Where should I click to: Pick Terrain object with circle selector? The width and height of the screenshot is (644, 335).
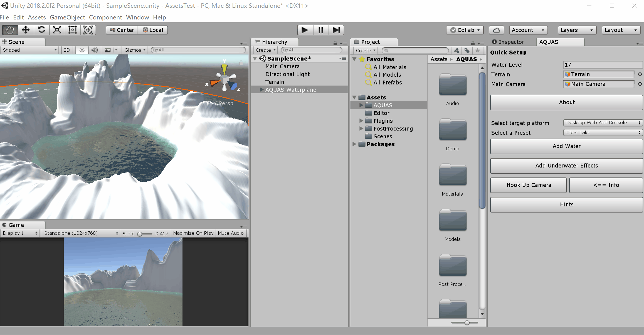coord(640,74)
